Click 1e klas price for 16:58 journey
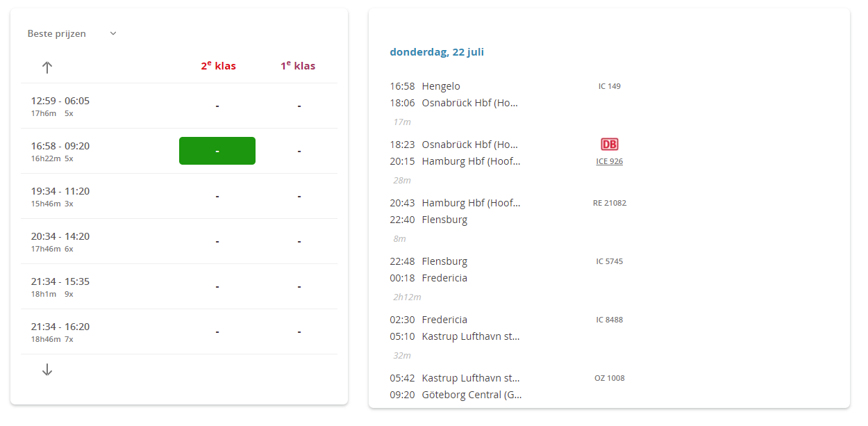Image resolution: width=868 pixels, height=426 pixels. (299, 151)
